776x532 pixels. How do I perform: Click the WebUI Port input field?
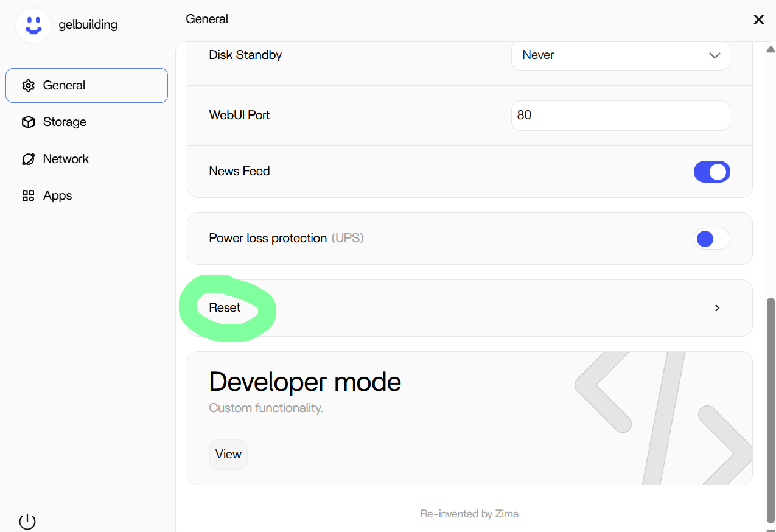[x=620, y=116]
